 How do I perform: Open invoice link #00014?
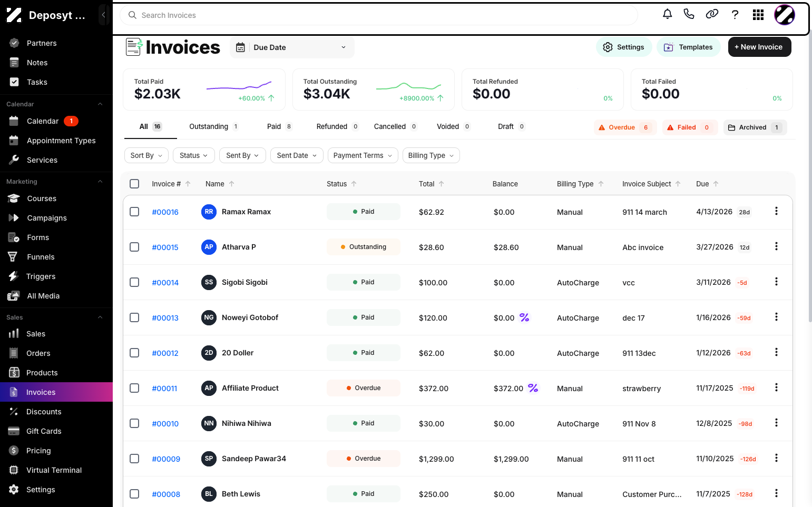pyautogui.click(x=165, y=283)
